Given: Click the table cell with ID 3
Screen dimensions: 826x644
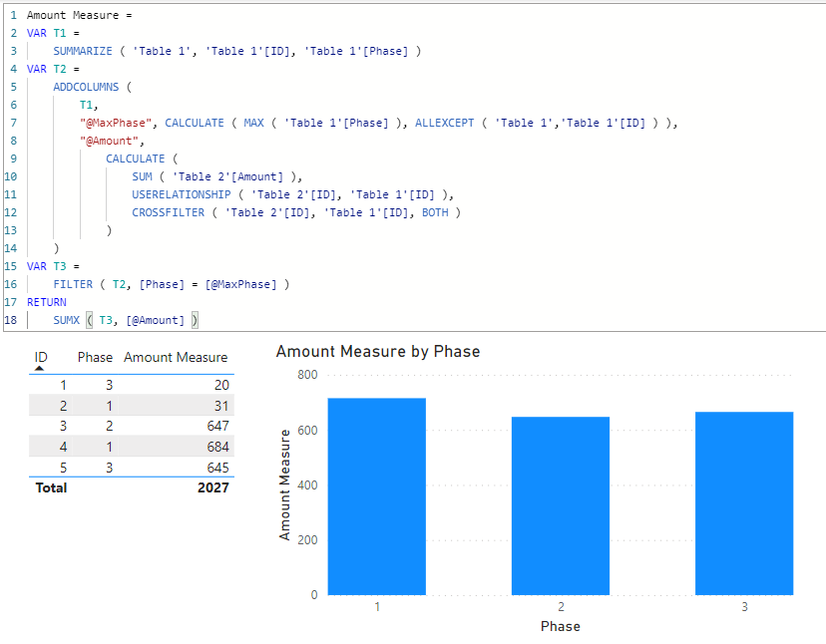Looking at the screenshot, I should 63,426.
